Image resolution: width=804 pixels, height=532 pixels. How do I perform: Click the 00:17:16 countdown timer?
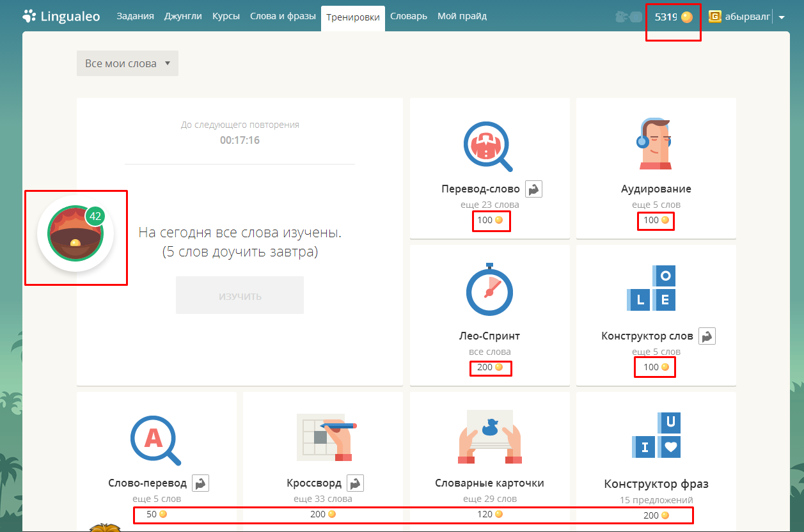pos(240,140)
